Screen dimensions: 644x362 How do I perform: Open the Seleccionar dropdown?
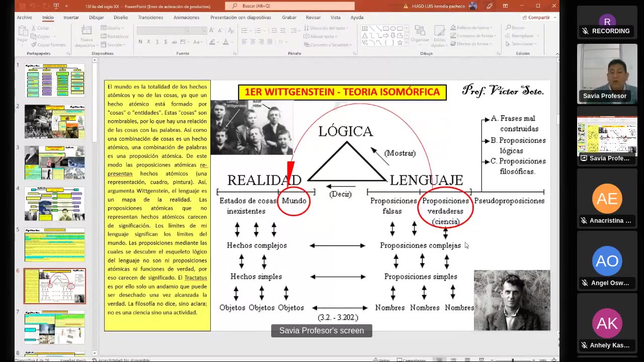pos(522,44)
